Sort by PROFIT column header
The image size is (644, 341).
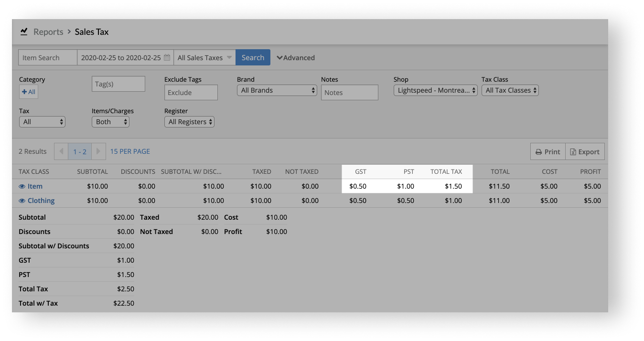590,171
